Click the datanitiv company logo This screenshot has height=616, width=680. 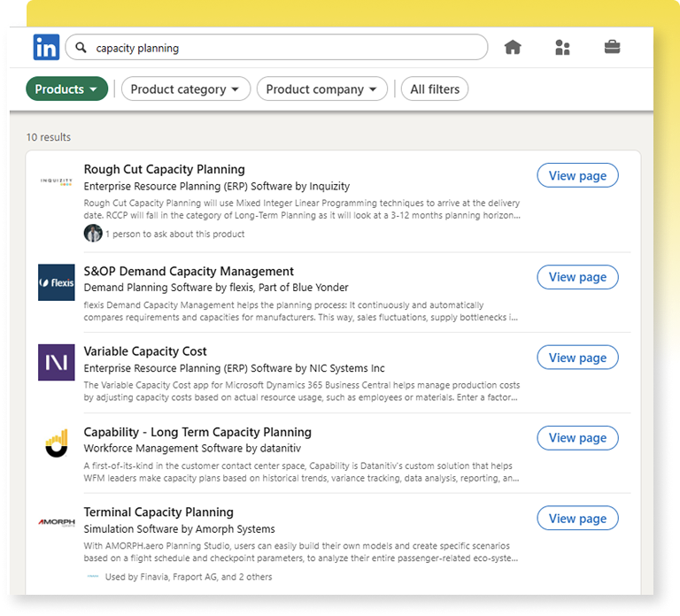pyautogui.click(x=57, y=443)
